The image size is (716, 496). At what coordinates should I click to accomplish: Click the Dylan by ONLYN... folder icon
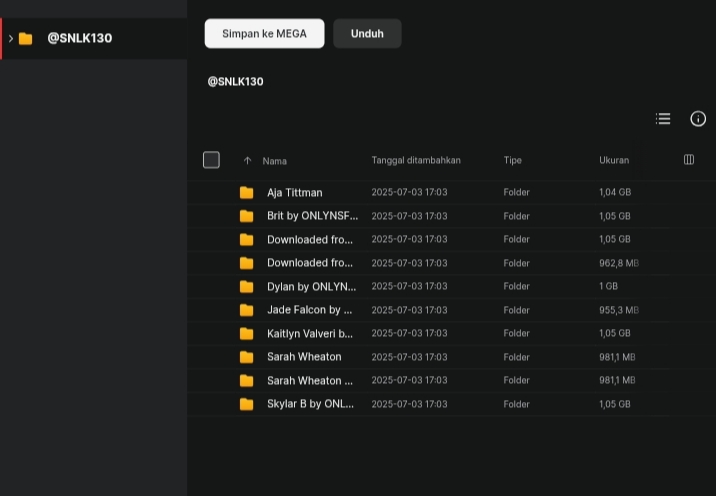click(x=247, y=286)
